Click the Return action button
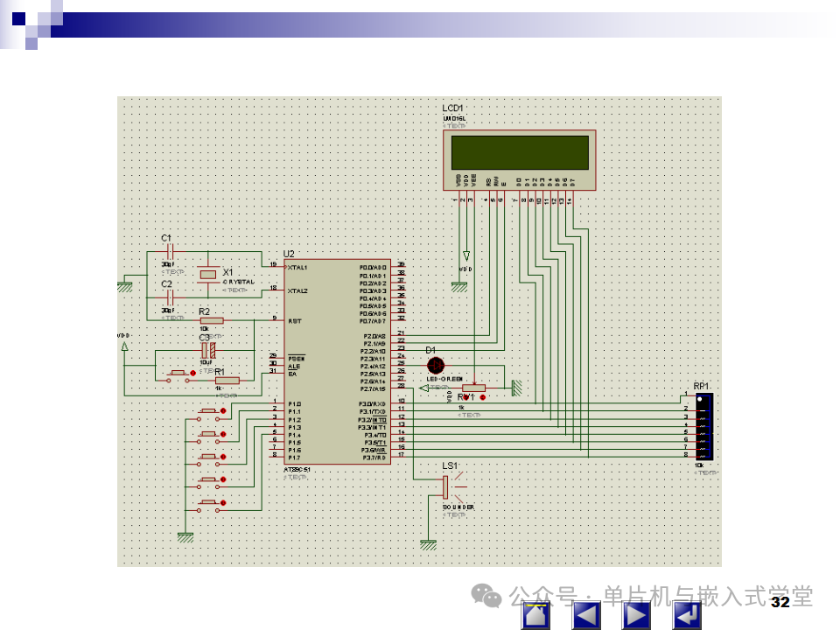The width and height of the screenshot is (840, 630). tap(688, 615)
